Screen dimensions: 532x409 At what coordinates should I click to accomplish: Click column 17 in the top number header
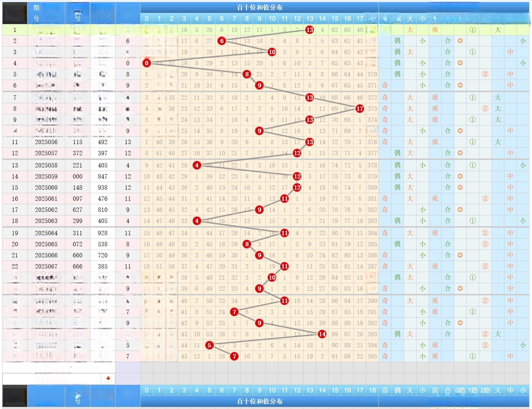click(x=360, y=19)
